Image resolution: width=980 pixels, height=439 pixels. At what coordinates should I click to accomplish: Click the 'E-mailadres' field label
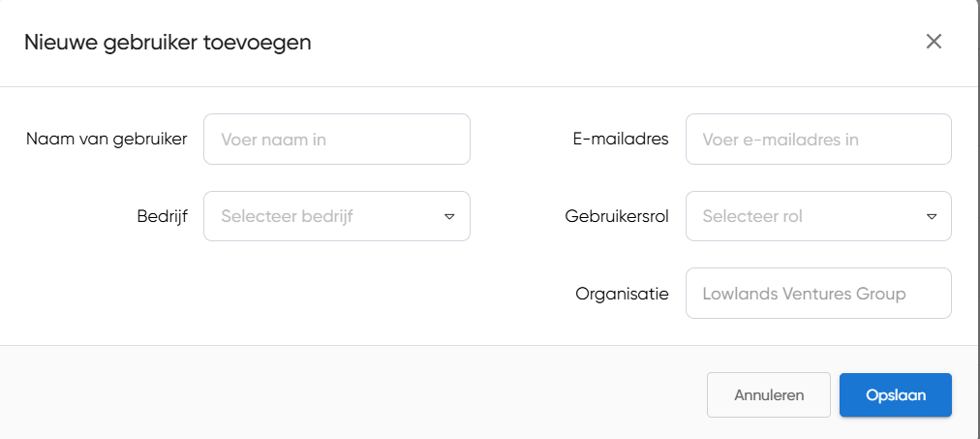[x=621, y=139]
